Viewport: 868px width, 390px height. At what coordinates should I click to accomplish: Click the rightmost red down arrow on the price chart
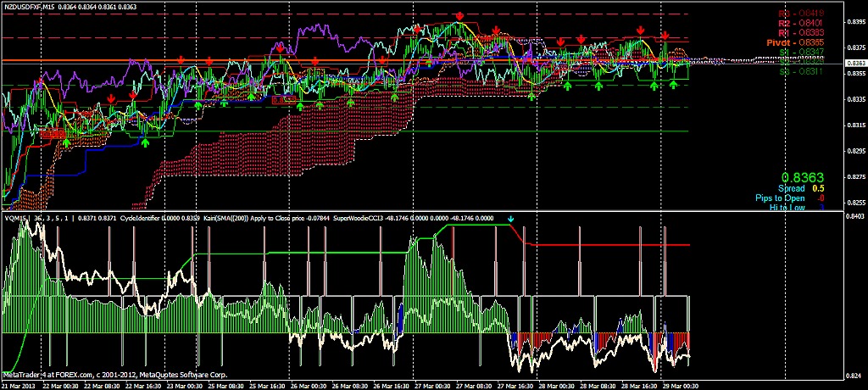tap(665, 35)
